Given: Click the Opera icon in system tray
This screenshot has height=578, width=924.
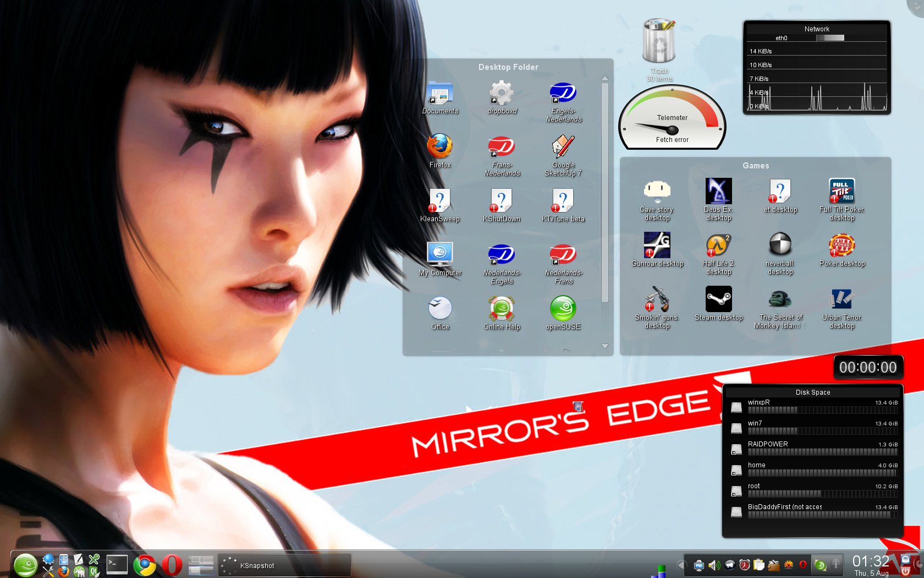Looking at the screenshot, I should [x=803, y=564].
